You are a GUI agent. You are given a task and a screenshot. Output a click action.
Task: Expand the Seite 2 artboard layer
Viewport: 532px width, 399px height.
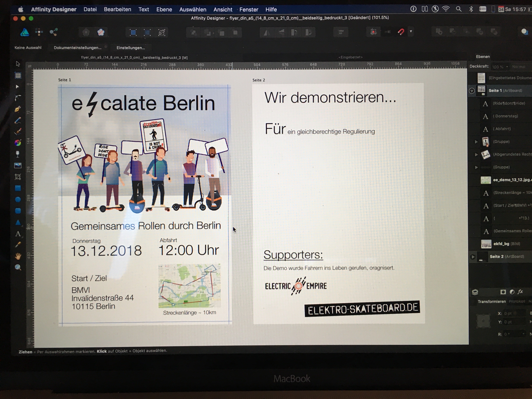coord(473,257)
